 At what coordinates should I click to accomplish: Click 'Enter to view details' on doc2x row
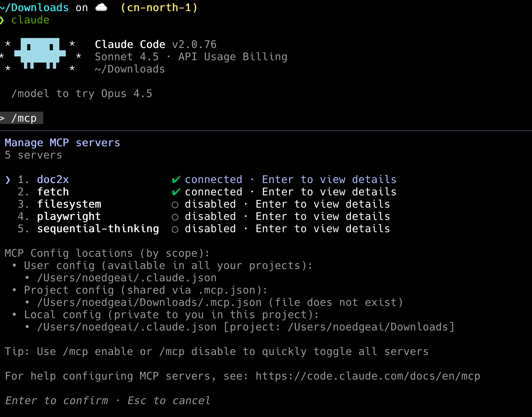click(329, 180)
